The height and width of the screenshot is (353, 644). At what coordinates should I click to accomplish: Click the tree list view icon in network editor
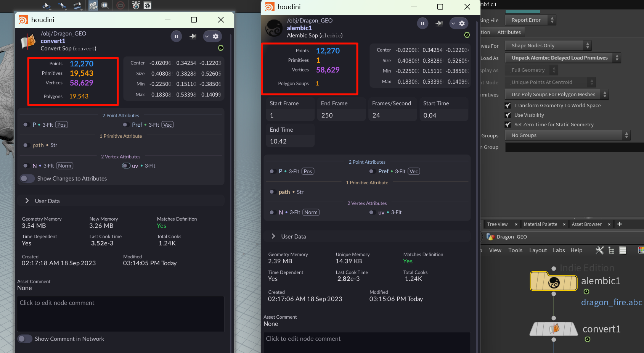(x=611, y=250)
